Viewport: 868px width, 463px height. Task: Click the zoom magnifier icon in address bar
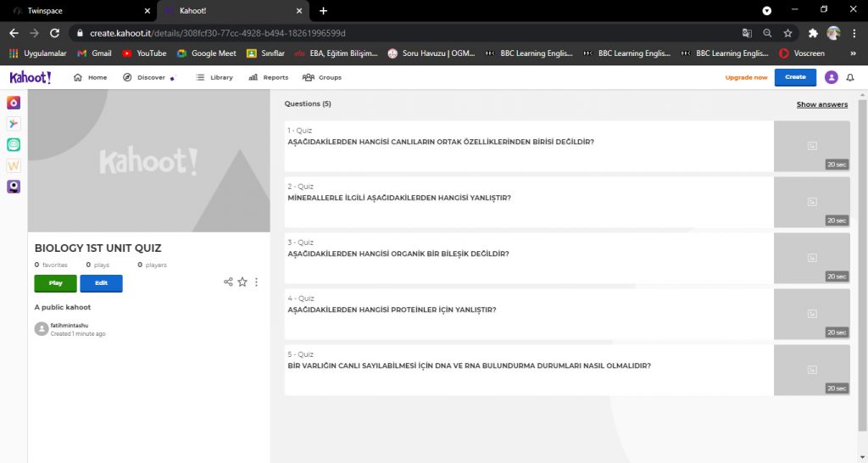click(x=767, y=33)
